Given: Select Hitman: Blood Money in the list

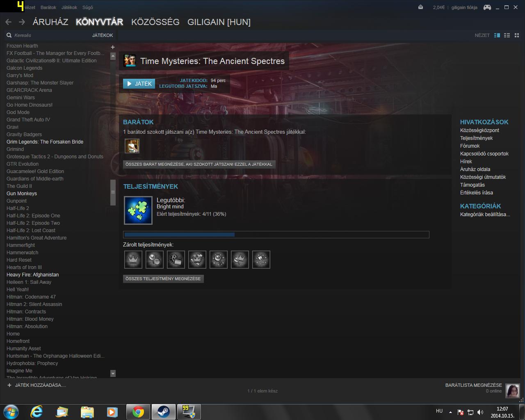Looking at the screenshot, I should point(30,319).
